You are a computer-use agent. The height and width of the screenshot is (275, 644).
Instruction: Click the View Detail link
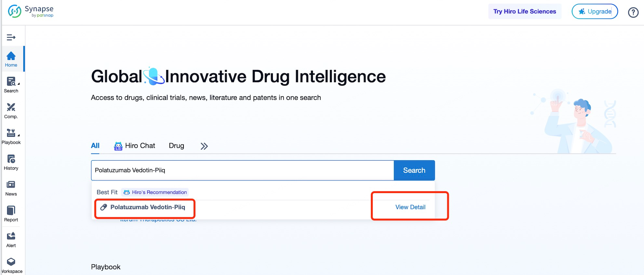coord(410,207)
